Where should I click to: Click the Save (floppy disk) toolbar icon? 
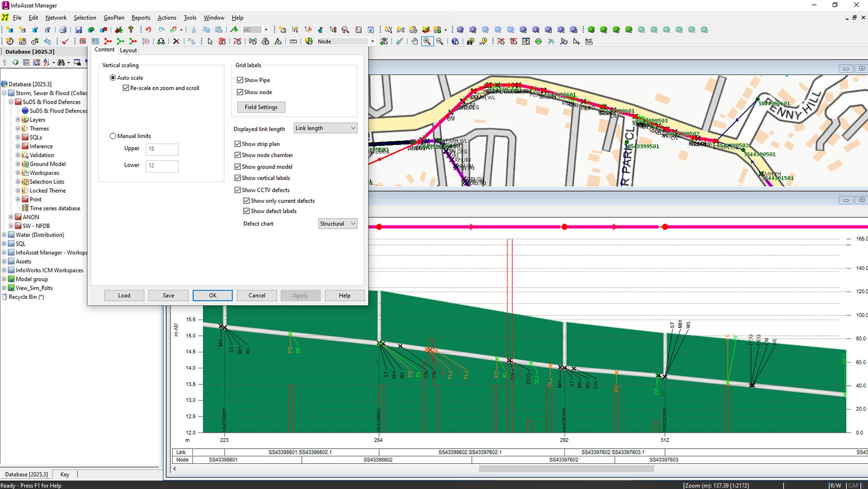coord(78,30)
